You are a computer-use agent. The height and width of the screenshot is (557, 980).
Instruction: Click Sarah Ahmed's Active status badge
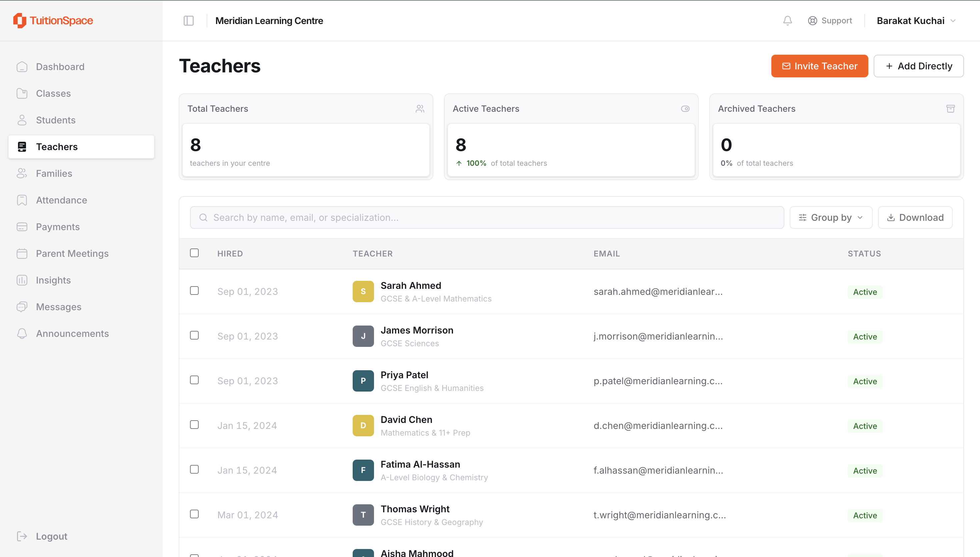pos(865,292)
